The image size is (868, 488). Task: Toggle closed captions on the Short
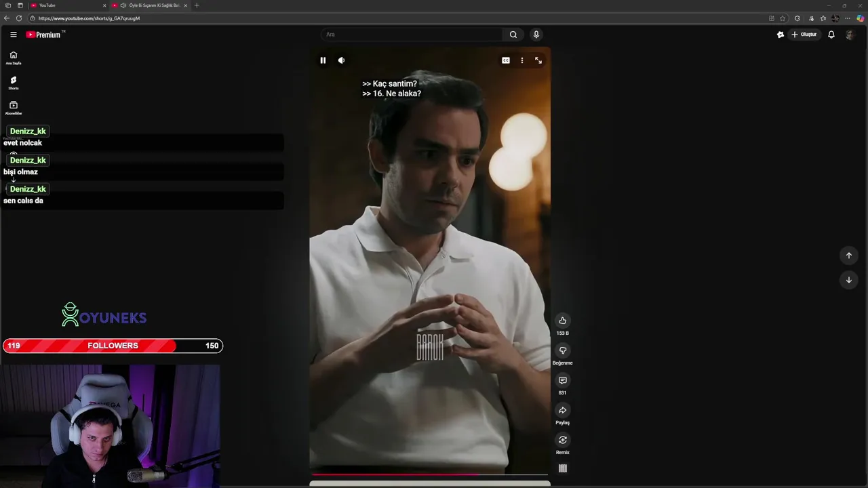pos(505,60)
